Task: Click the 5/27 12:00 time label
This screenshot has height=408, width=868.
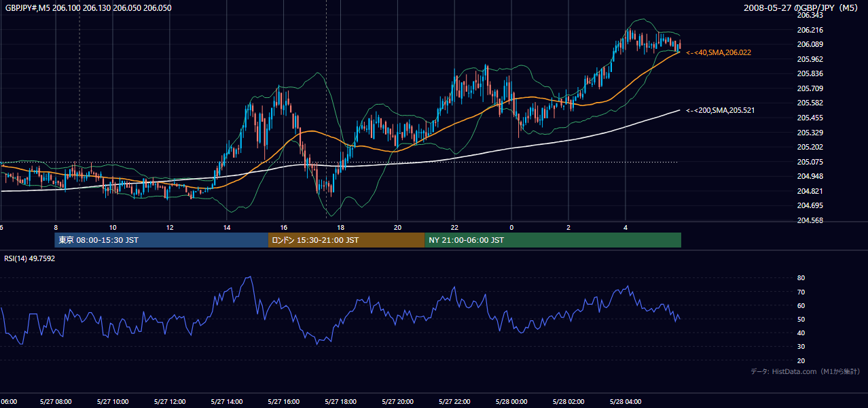Action: point(170,402)
